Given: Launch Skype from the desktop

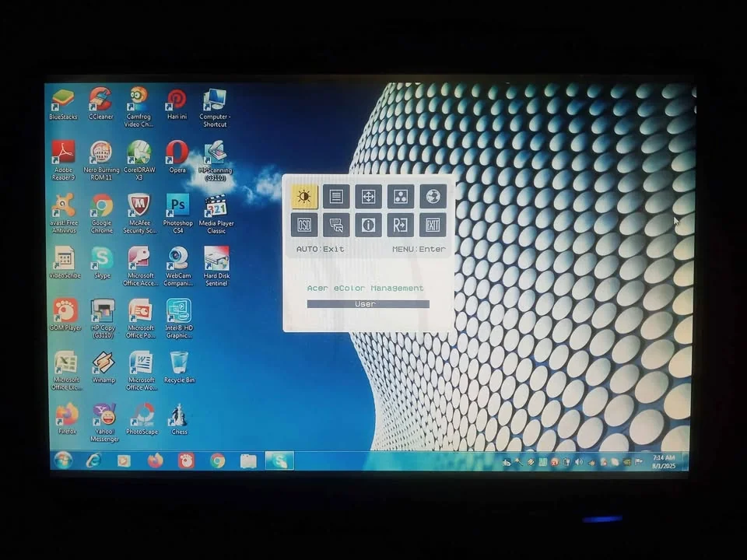Looking at the screenshot, I should click(102, 262).
